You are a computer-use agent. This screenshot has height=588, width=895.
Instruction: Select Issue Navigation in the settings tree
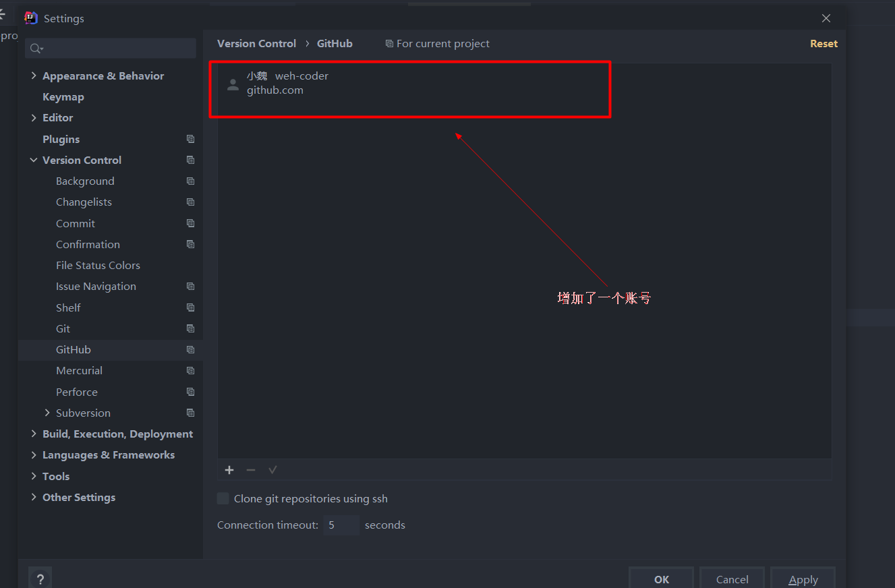coord(96,286)
